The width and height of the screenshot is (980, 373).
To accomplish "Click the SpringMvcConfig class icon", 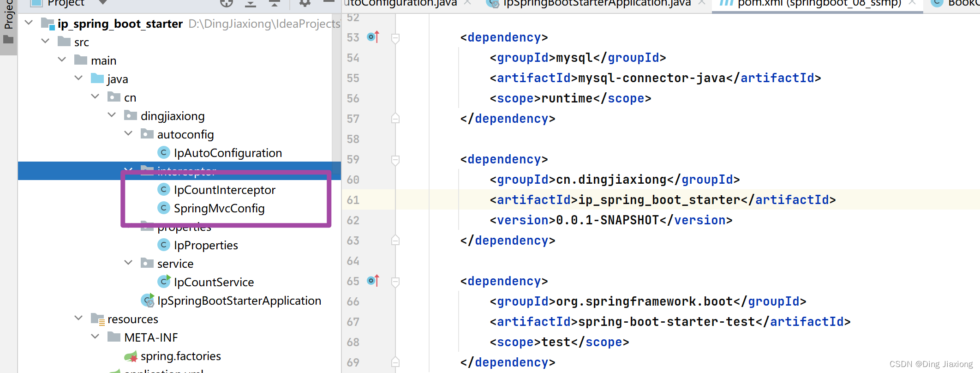I will point(163,208).
